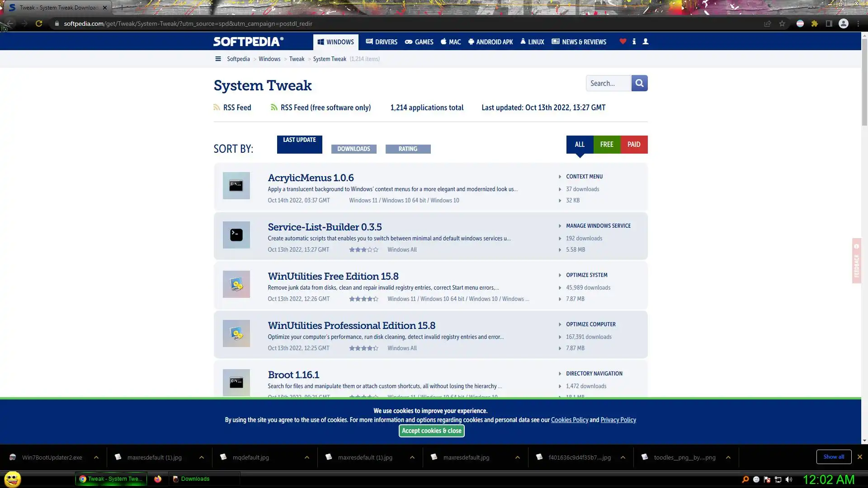Viewport: 868px width, 488px height.
Task: Open the browser extensions puzzle icon
Action: coord(815,23)
